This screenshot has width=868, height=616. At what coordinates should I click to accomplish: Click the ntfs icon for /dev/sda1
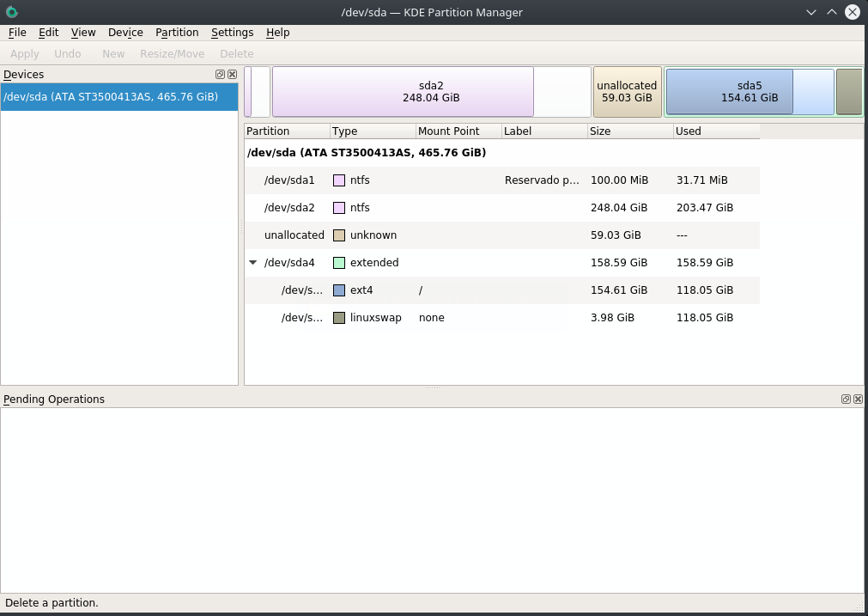pyautogui.click(x=339, y=180)
